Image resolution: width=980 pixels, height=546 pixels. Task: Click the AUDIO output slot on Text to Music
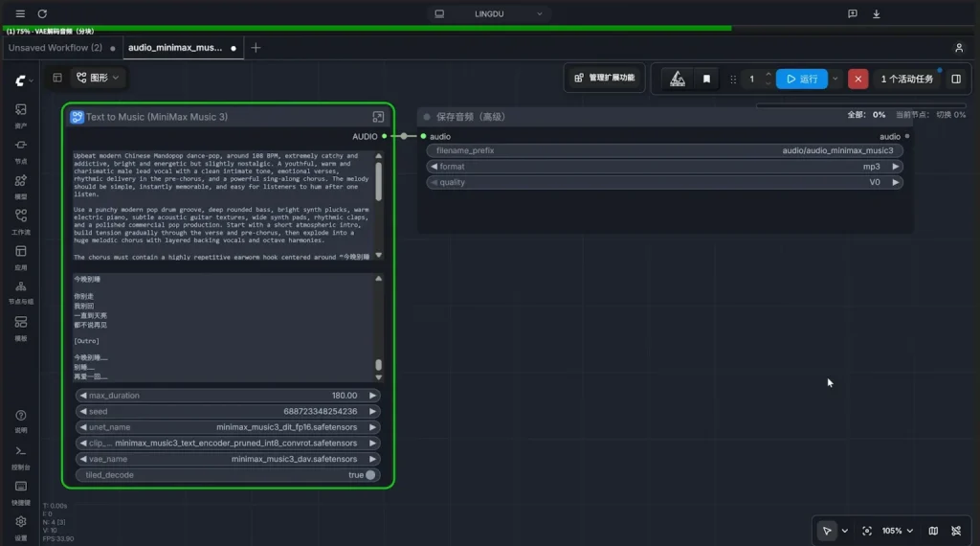(385, 136)
